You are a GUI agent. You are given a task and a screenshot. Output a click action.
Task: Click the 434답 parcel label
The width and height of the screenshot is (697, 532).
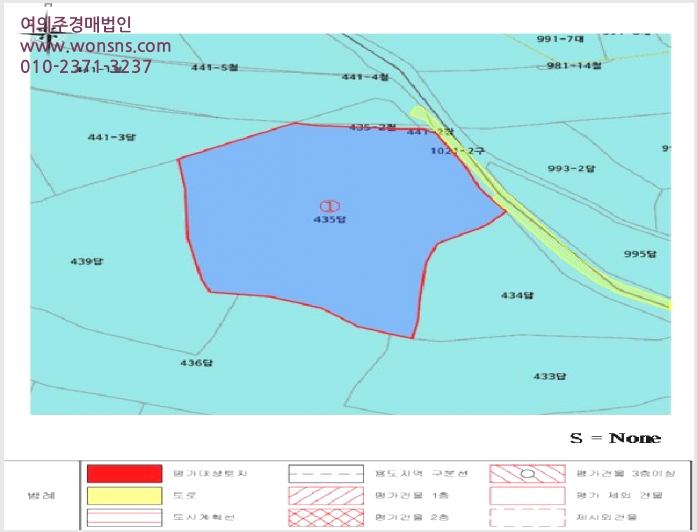(x=517, y=296)
